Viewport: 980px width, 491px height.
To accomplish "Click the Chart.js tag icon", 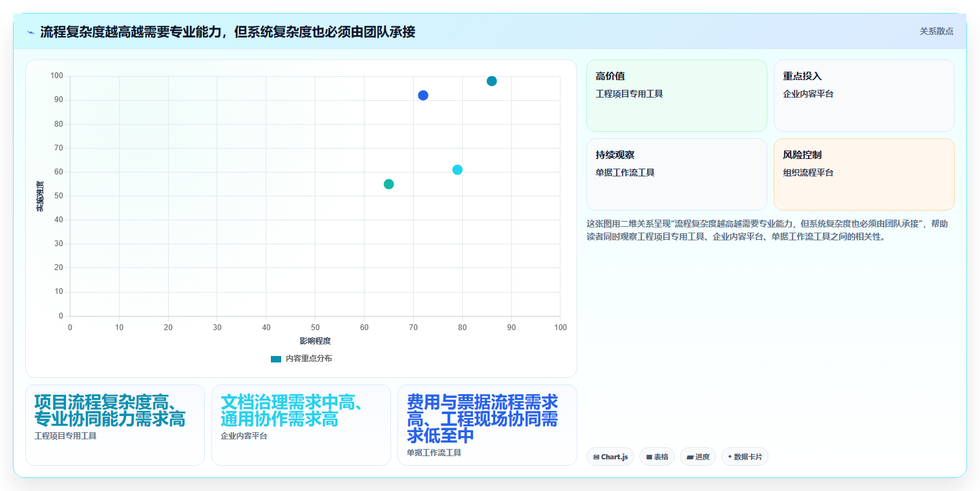I will (596, 457).
